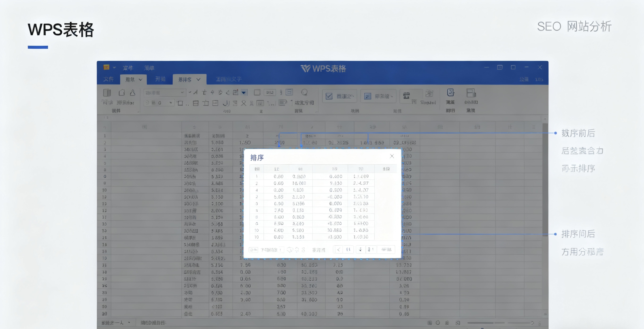Click the merge cells icon in the ribbon

coord(269,93)
